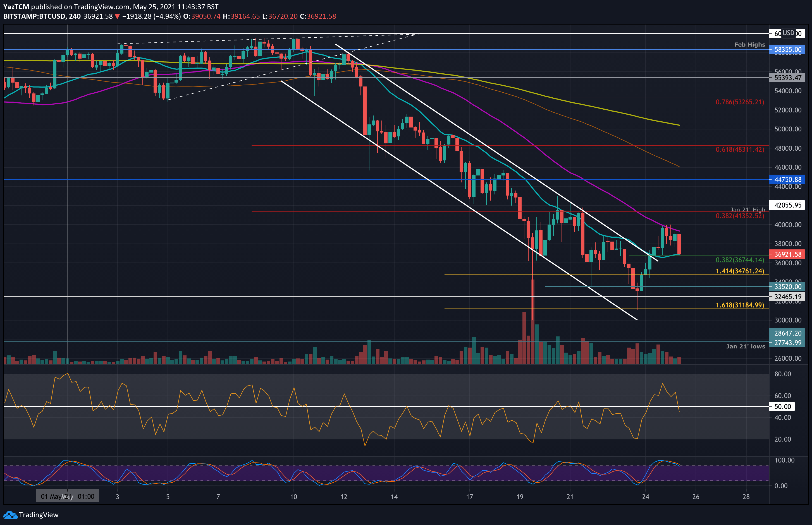Image resolution: width=812 pixels, height=525 pixels.
Task: Click the red down-arrow price change indicator
Action: coord(117,16)
